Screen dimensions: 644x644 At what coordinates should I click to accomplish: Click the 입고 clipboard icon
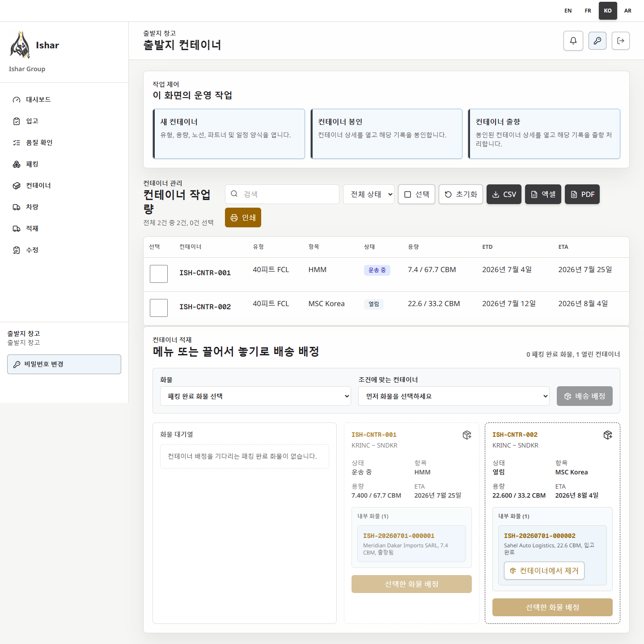pos(17,121)
